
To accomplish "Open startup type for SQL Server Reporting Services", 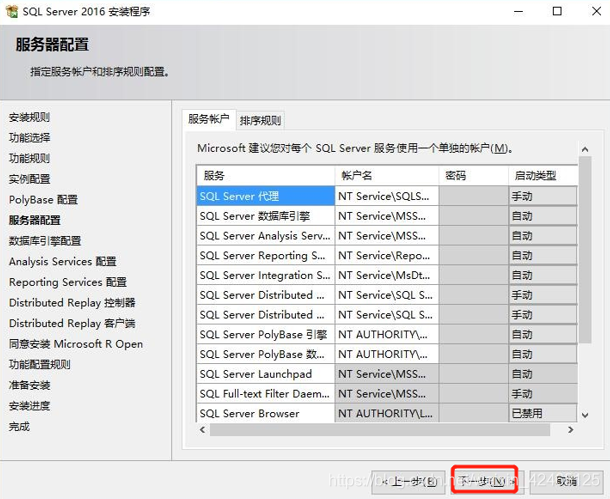I will coord(543,256).
